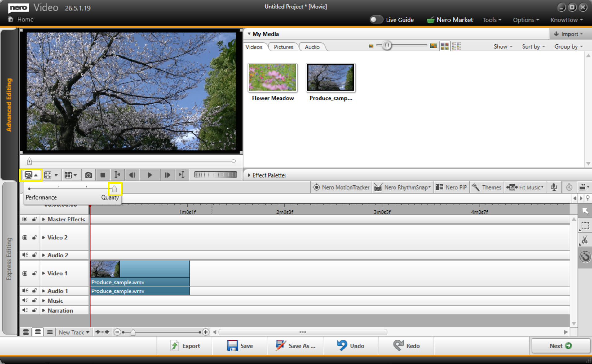Lock the Video 1 track
This screenshot has height=364, width=592.
point(34,274)
